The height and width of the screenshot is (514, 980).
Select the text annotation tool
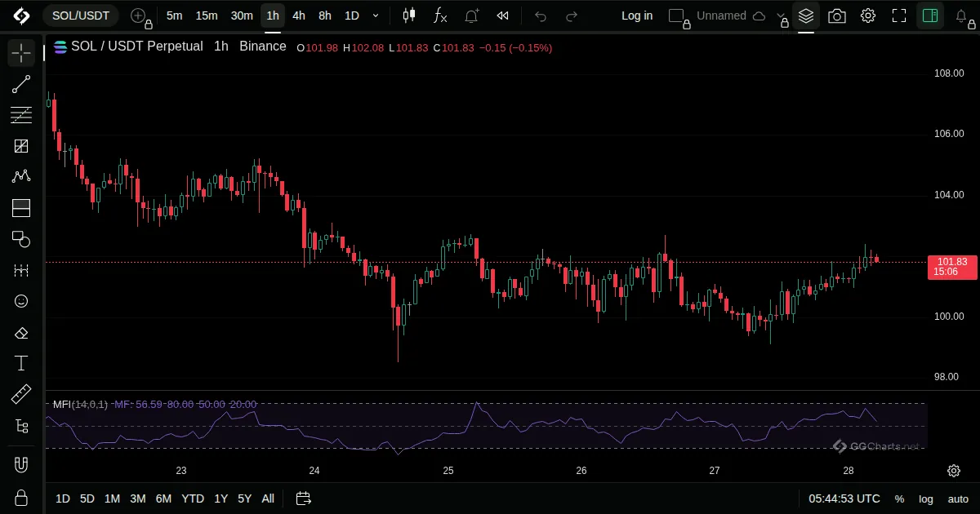tap(21, 363)
